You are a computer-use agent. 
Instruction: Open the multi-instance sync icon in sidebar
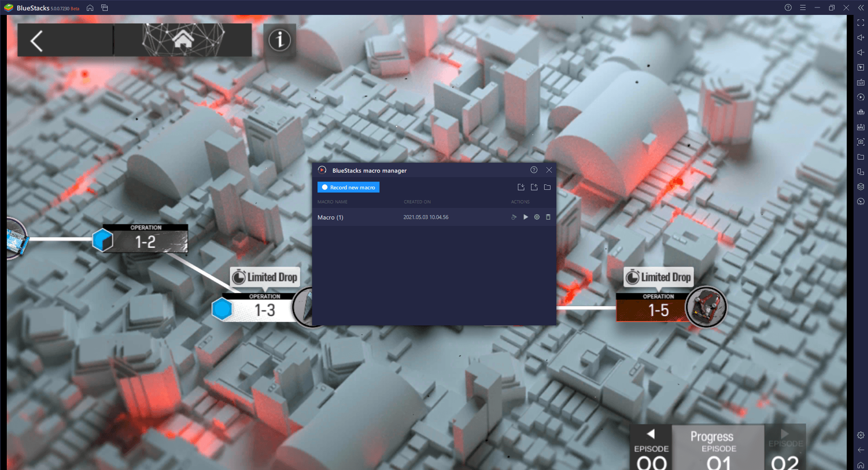(x=860, y=112)
